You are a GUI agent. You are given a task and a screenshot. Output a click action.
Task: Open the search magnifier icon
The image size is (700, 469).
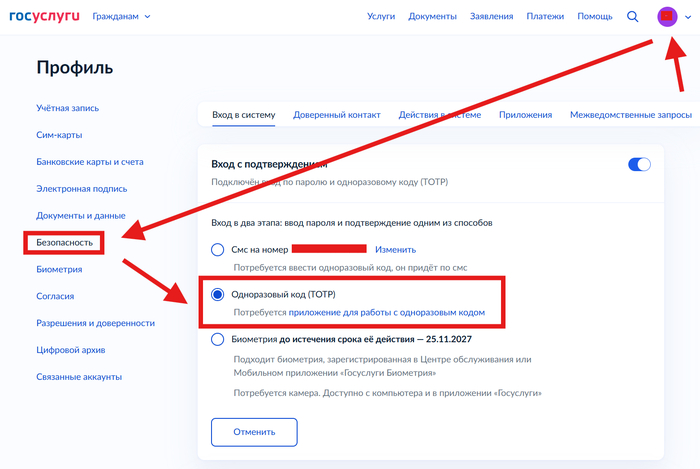[632, 16]
